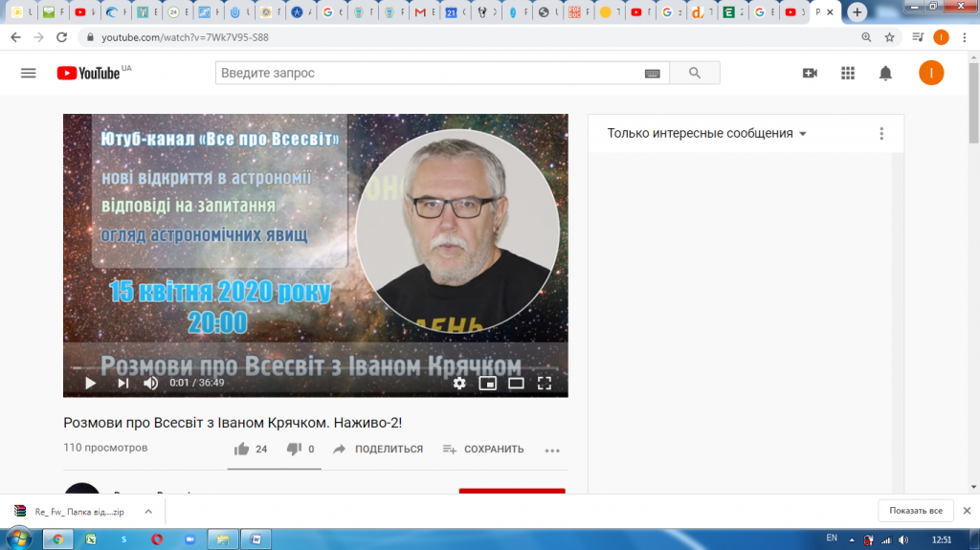Viewport: 980px width, 550px height.
Task: Open chat options three-dot menu
Action: [x=881, y=133]
